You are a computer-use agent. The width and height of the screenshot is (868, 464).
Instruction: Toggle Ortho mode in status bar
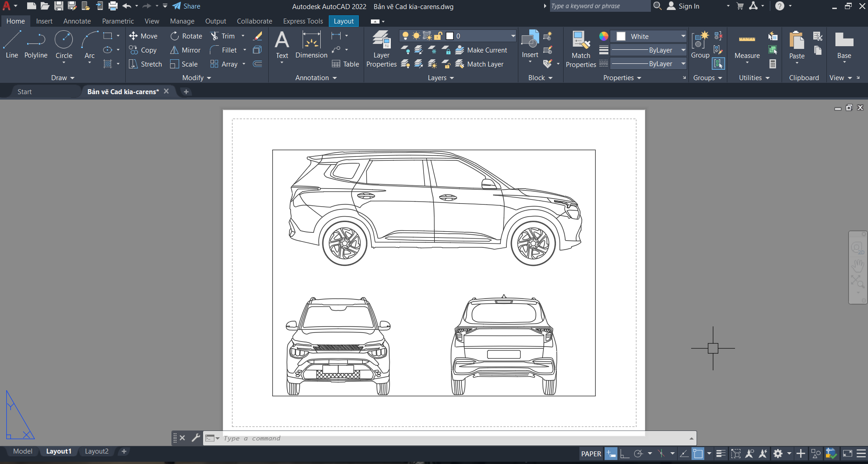pyautogui.click(x=625, y=454)
